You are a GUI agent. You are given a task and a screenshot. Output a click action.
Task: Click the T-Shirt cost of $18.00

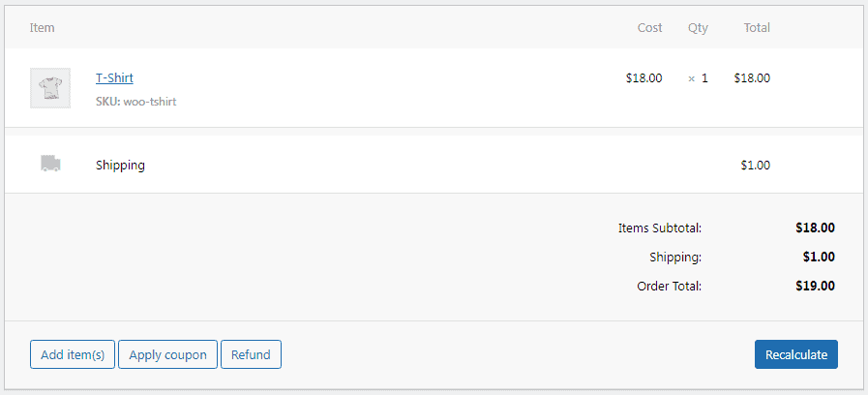coord(644,78)
